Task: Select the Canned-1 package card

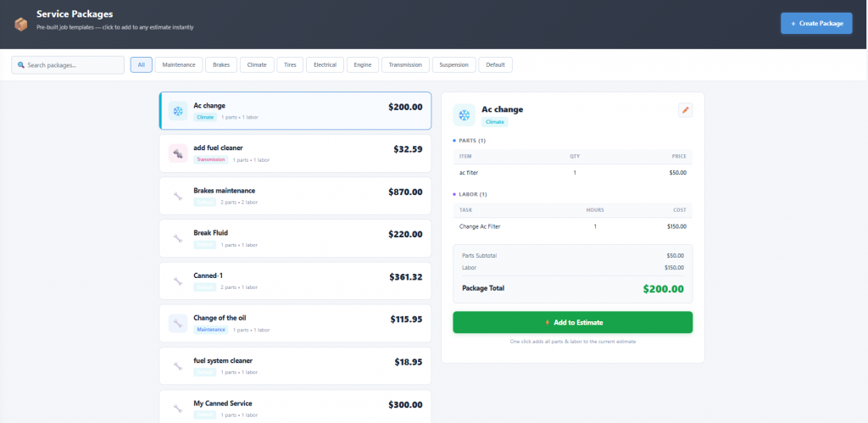Action: click(295, 281)
